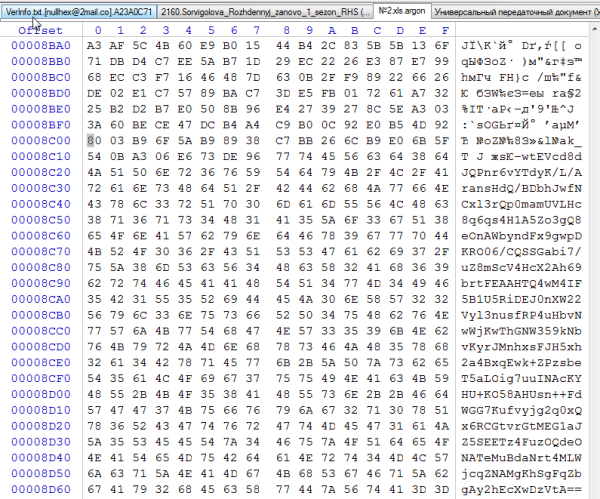Switch to the VerInfo.txt.[nullhex@2mail.co].A23A0C71 tab

[x=79, y=12]
